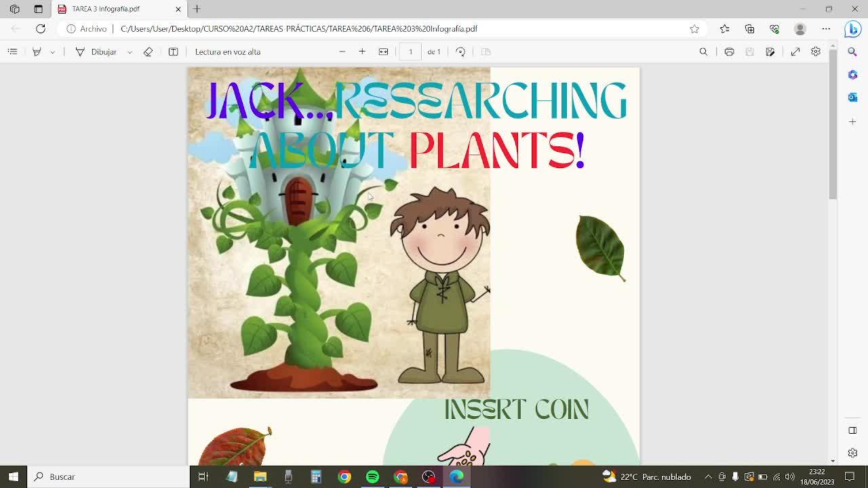
Task: Open the PDF table of contents panel
Action: [x=12, y=52]
